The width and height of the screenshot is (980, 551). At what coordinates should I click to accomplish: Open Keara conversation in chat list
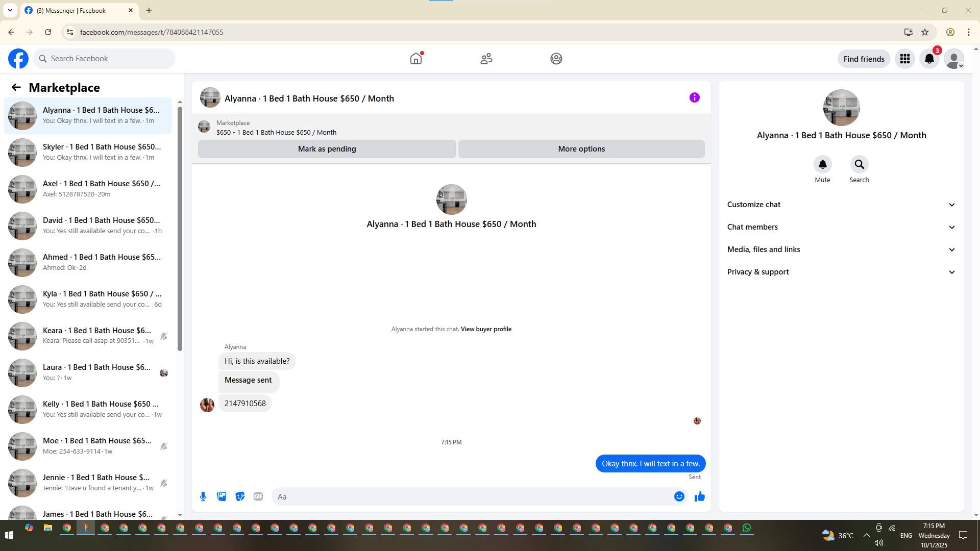88,336
